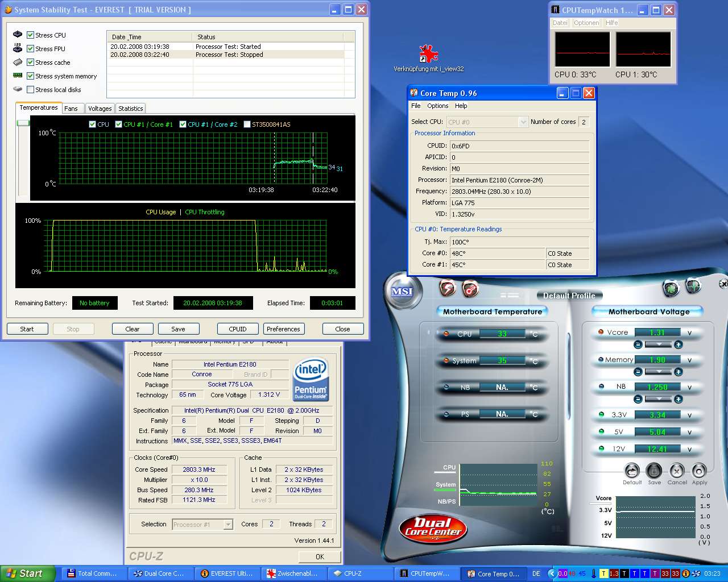The width and height of the screenshot is (728, 582).
Task: Open the Memory voltage dropdown in Dual Core Center
Action: point(658,372)
